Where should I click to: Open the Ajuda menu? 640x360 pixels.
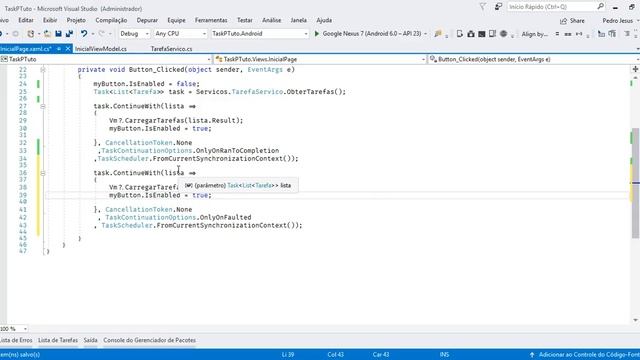[324, 20]
